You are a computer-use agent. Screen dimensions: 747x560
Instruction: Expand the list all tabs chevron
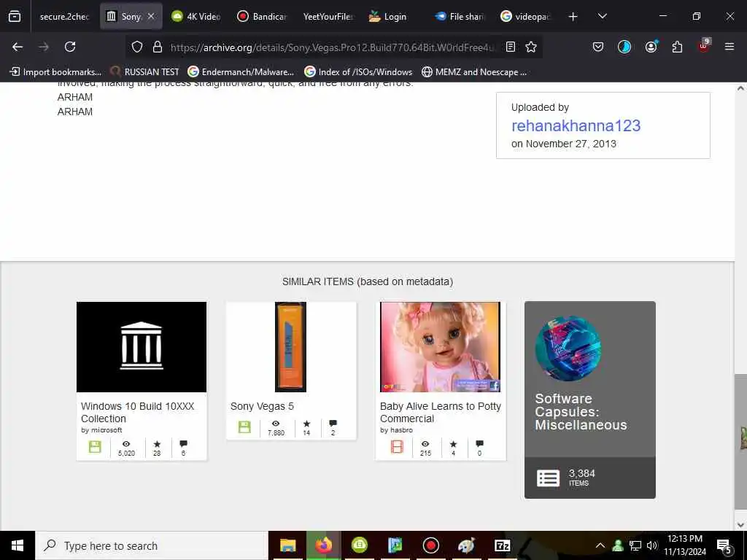pos(602,17)
